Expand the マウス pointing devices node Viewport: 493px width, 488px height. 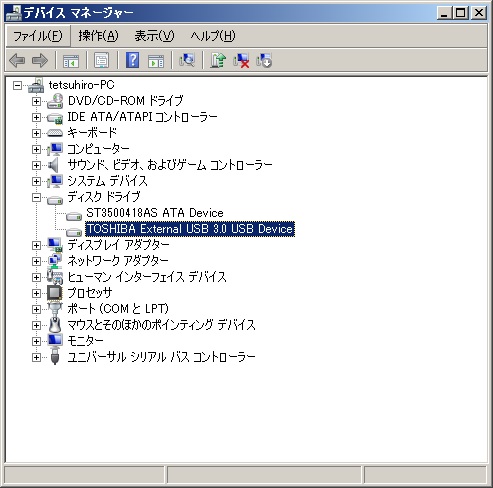pyautogui.click(x=36, y=325)
